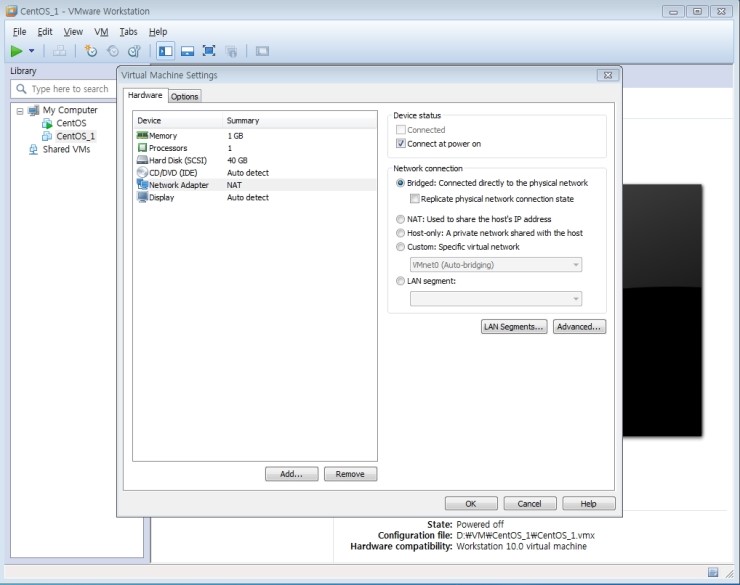Open the VMnet0 (Auto-bridging) dropdown
Viewport: 740px width, 585px height.
pos(496,265)
